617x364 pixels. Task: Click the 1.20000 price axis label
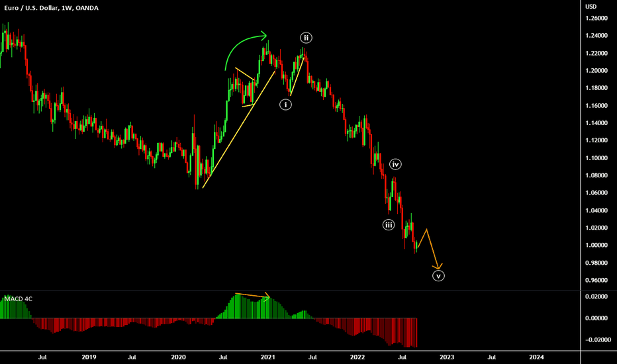[596, 70]
